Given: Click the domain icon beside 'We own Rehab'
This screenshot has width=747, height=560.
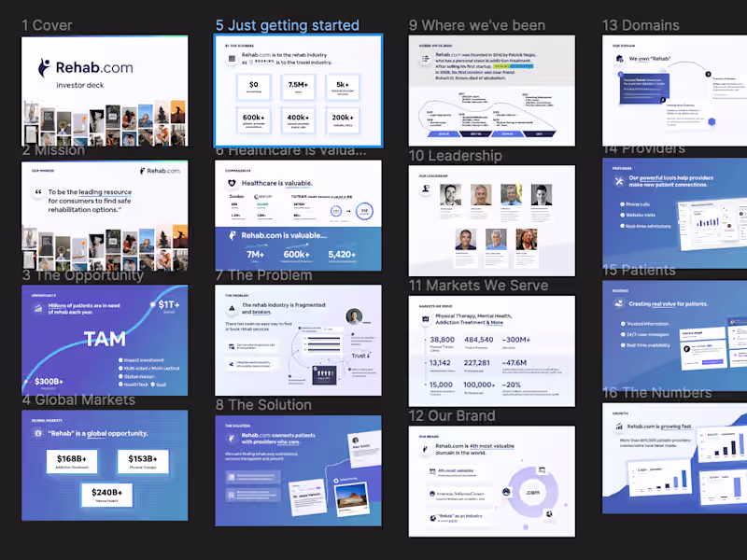Looking at the screenshot, I should 619,59.
